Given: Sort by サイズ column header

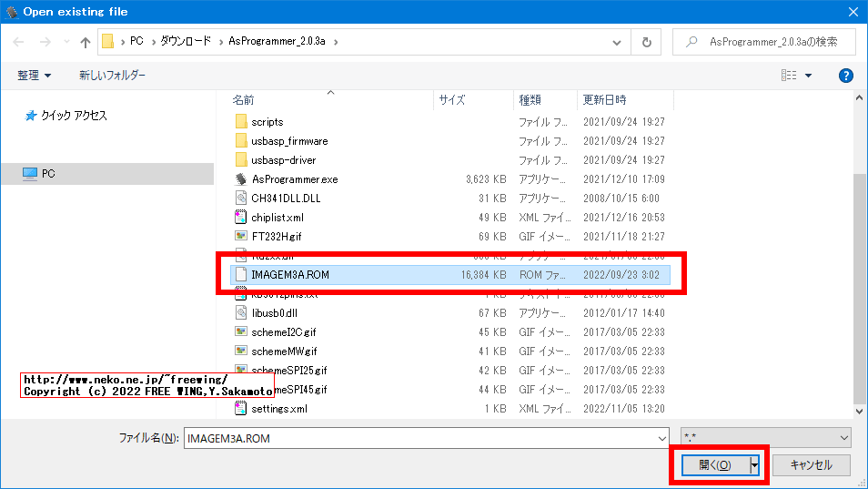Looking at the screenshot, I should pyautogui.click(x=452, y=100).
